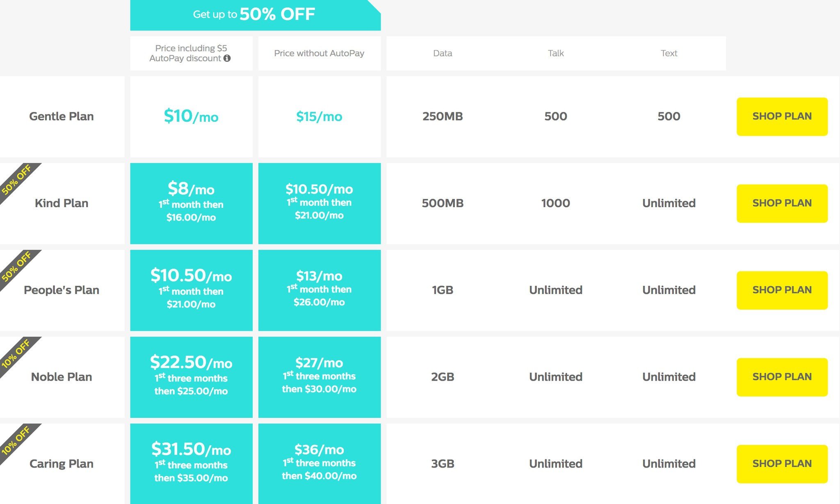Click the Price without AutoPay column header
Image resolution: width=840 pixels, height=504 pixels.
coord(319,53)
